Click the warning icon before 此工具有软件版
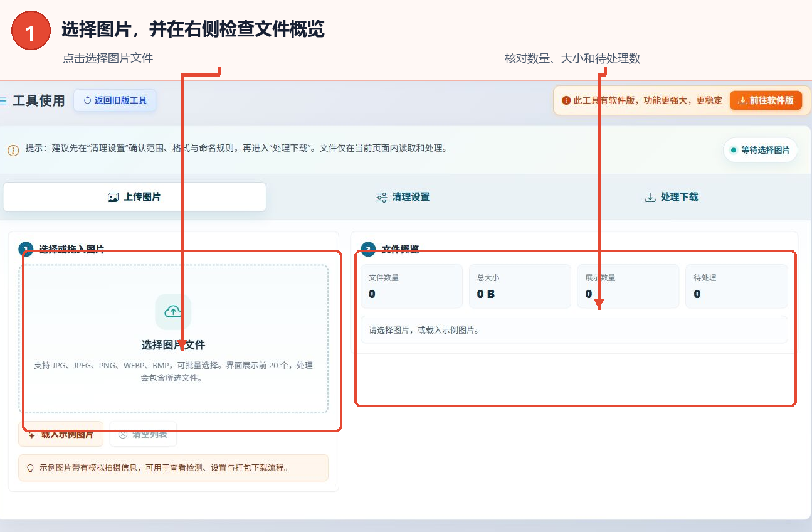The width and height of the screenshot is (812, 532). (566, 100)
